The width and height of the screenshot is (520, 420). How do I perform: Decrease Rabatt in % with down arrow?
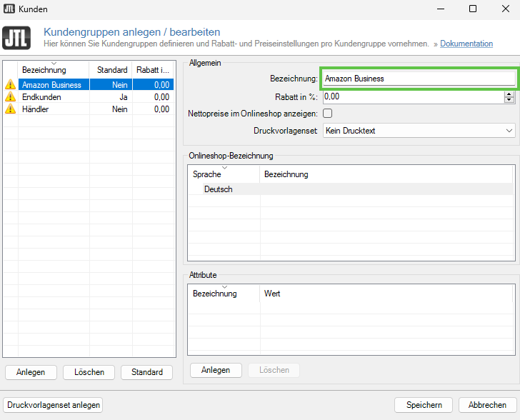click(509, 100)
